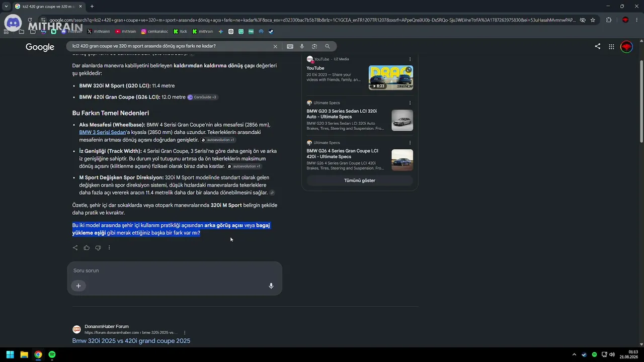Switch to the Google search results tab
Image resolution: width=644 pixels, height=362 pixels.
(48, 7)
